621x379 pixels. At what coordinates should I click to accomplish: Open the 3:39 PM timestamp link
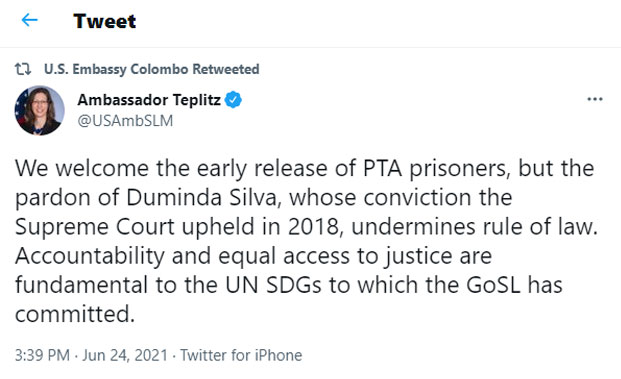(42, 355)
